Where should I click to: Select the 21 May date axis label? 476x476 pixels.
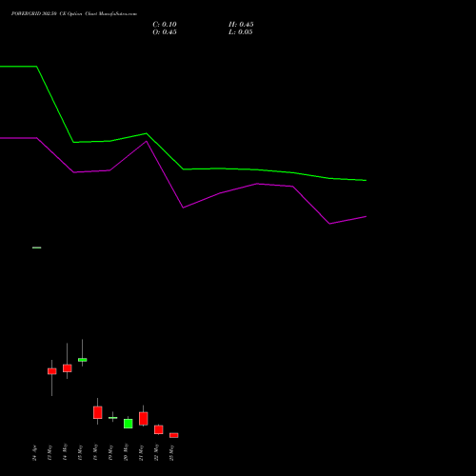(141, 452)
